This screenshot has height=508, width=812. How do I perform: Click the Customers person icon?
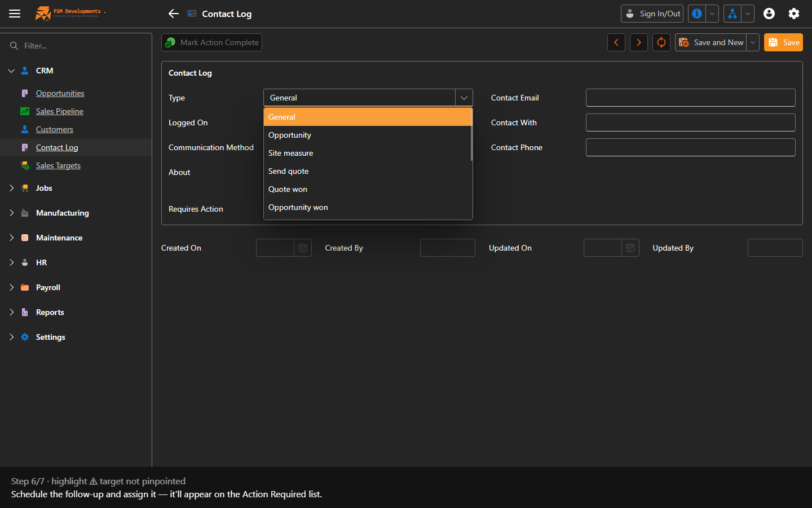(x=25, y=129)
